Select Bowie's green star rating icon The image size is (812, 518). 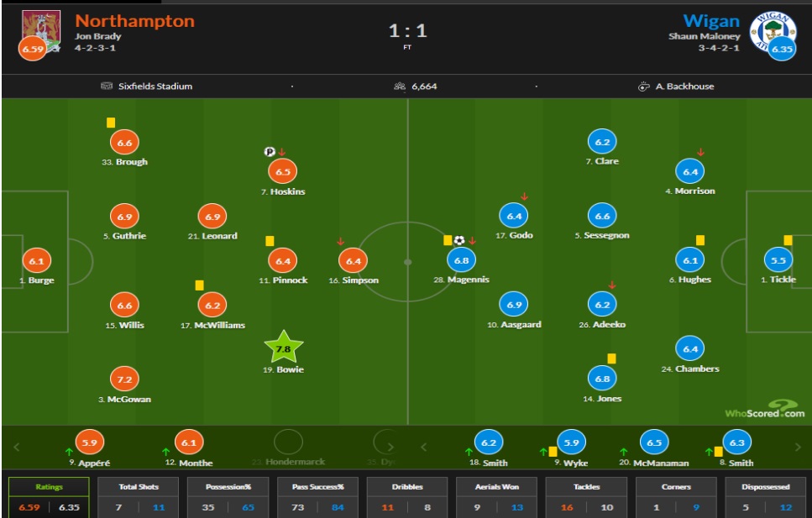[x=284, y=348]
